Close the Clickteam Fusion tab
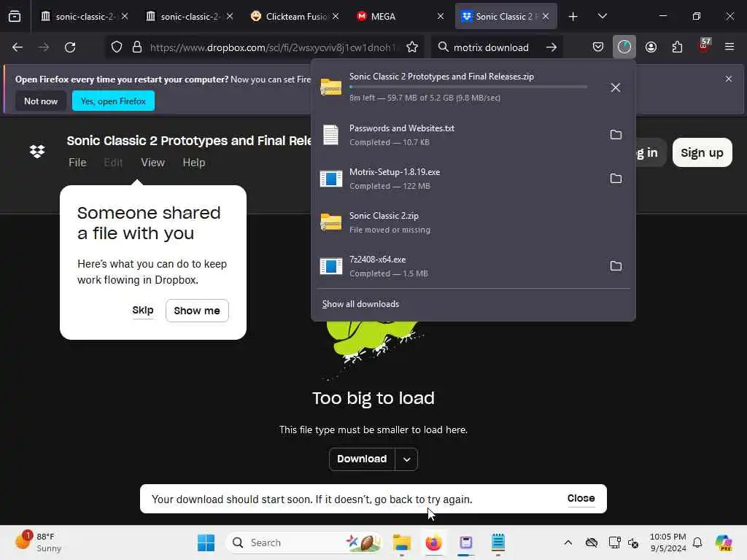 [x=336, y=17]
